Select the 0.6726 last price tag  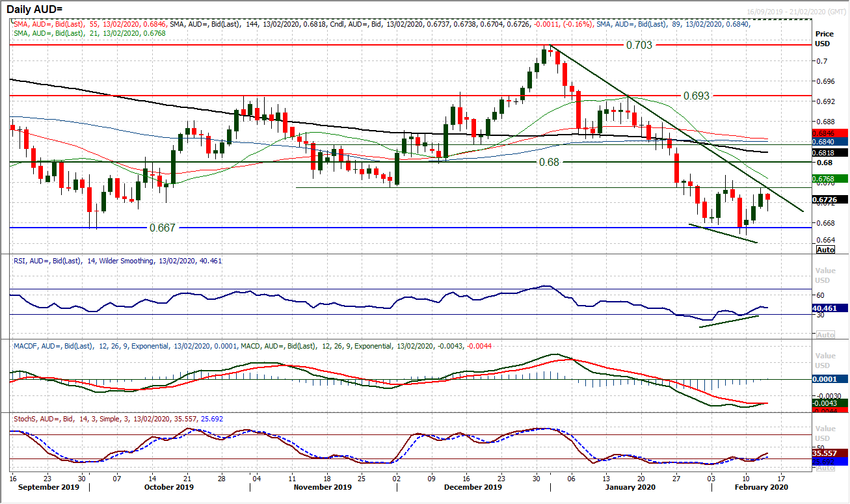point(829,200)
